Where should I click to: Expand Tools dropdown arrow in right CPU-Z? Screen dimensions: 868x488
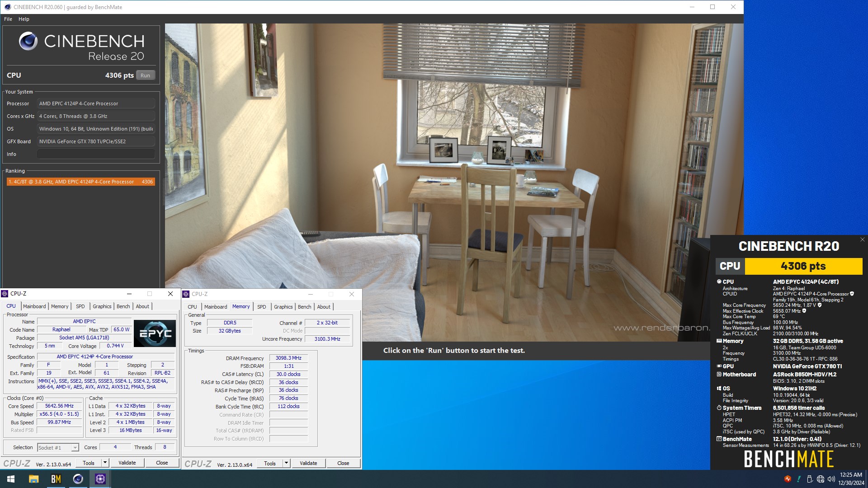pyautogui.click(x=286, y=463)
